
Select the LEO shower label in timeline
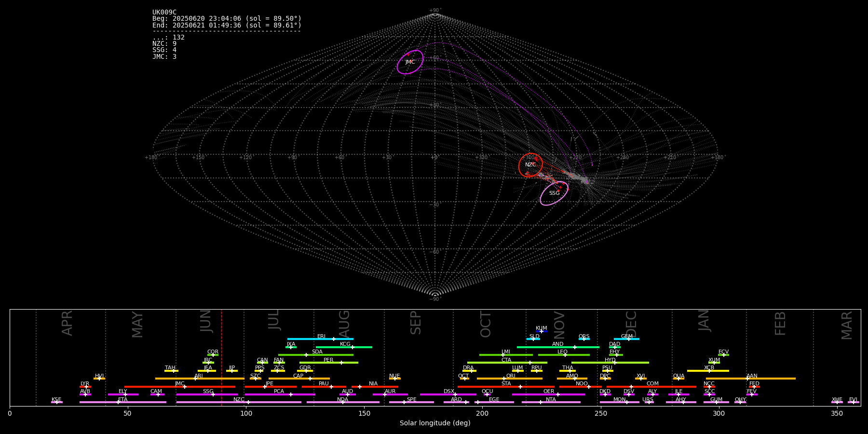562,352
